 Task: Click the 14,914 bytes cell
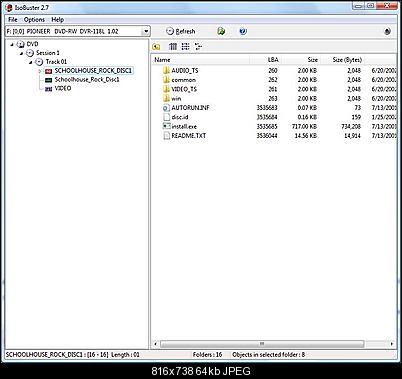pos(352,136)
